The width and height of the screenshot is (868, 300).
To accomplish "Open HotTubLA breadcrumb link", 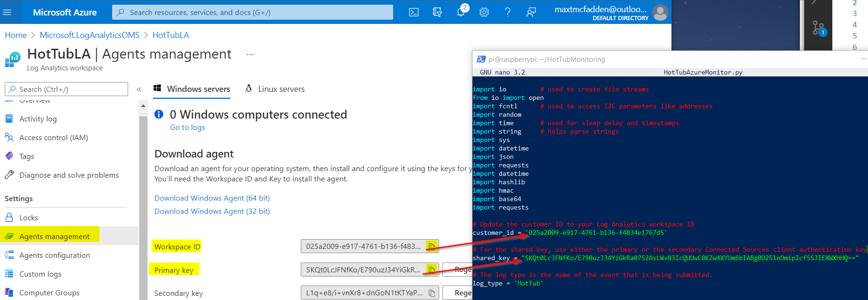I will 171,35.
